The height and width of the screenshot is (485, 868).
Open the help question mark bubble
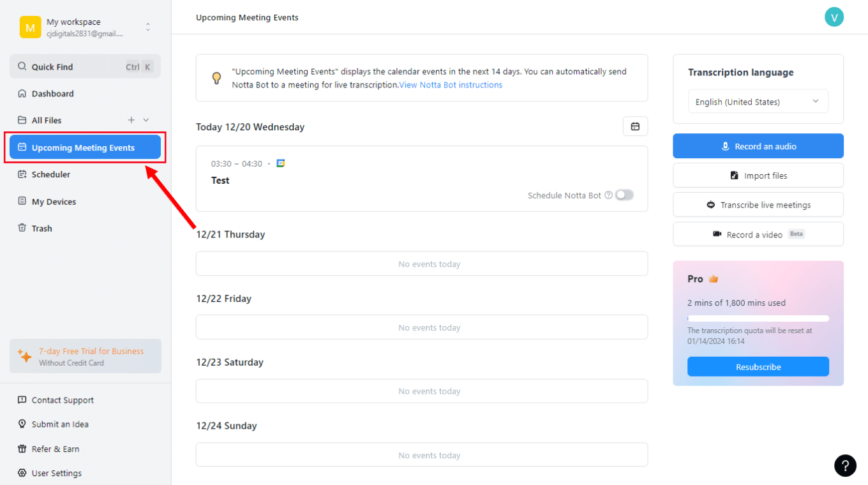[x=845, y=465]
